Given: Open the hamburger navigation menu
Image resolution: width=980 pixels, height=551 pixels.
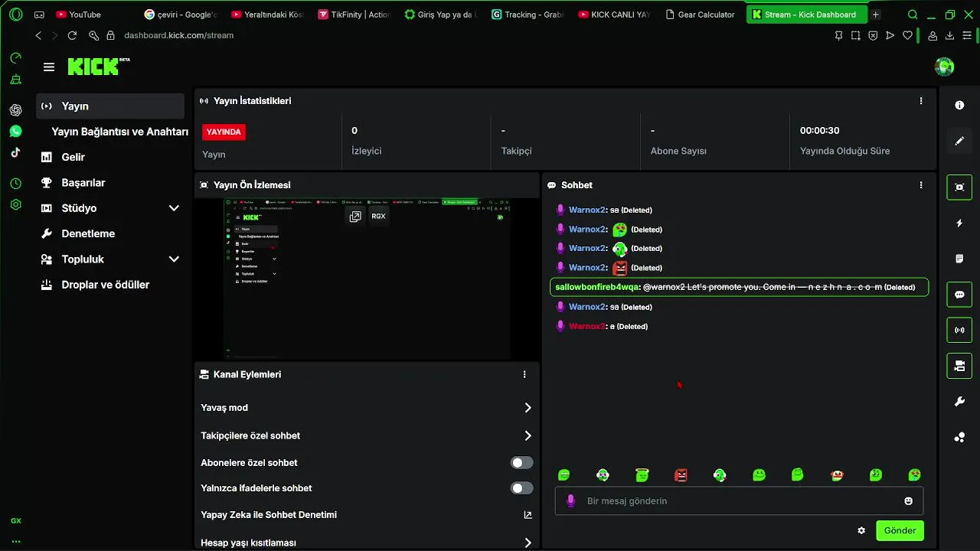Looking at the screenshot, I should [49, 67].
